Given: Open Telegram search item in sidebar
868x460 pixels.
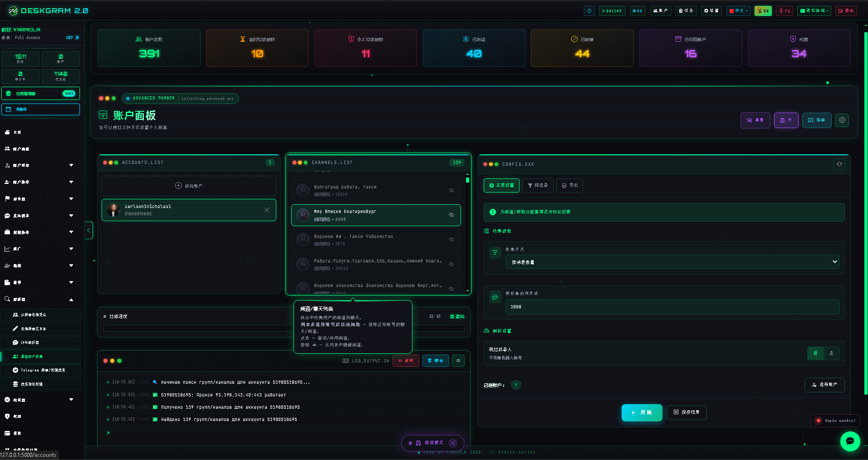Looking at the screenshot, I should 41,370.
